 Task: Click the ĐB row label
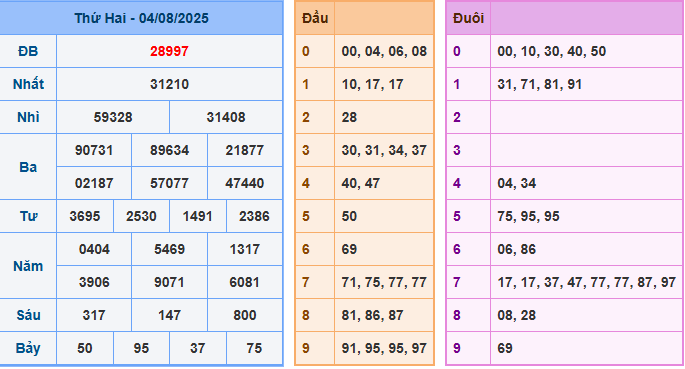coord(28,52)
